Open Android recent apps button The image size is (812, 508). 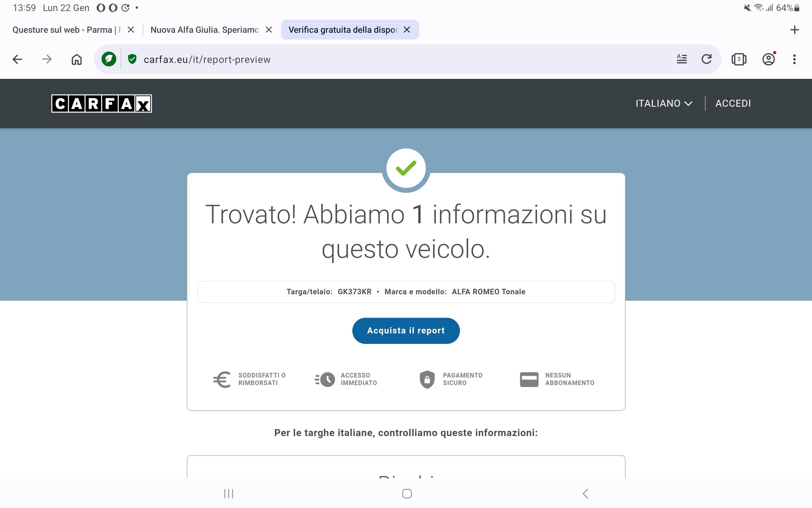(x=229, y=494)
